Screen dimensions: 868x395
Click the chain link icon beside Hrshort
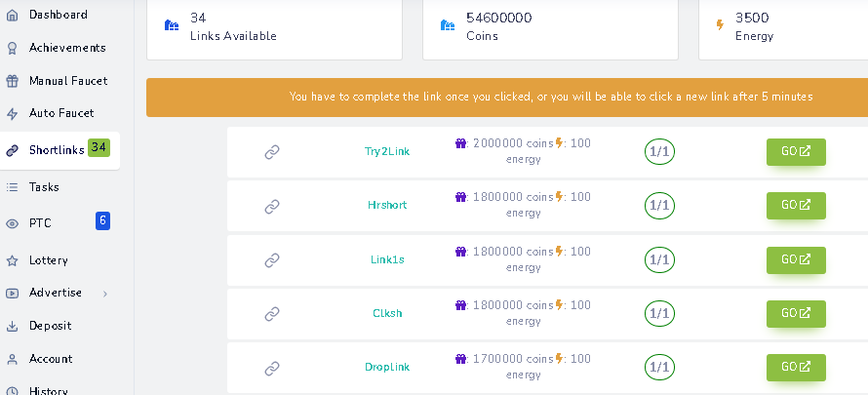(272, 206)
